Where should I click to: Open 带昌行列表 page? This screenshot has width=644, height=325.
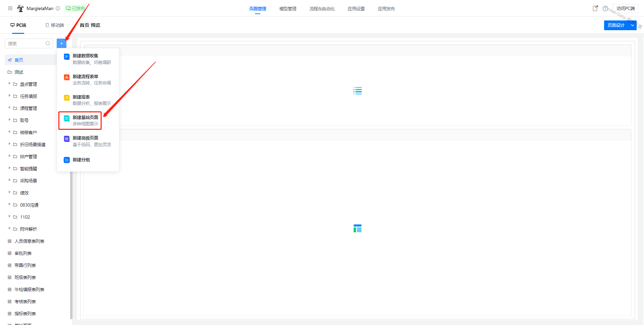(25, 265)
